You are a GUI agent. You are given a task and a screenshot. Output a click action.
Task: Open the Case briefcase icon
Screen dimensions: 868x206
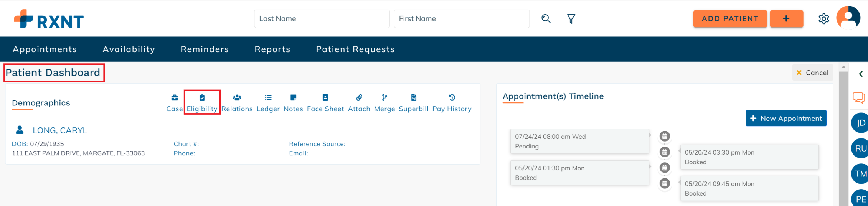point(175,97)
